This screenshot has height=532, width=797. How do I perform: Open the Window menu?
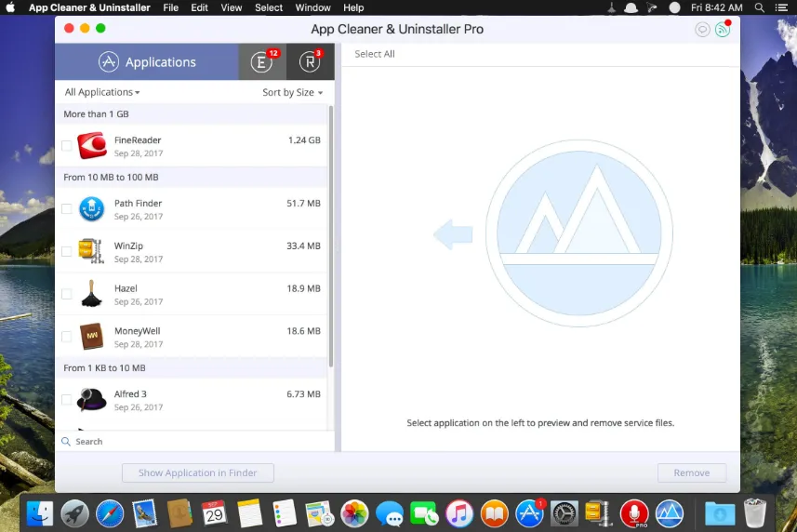(x=313, y=7)
